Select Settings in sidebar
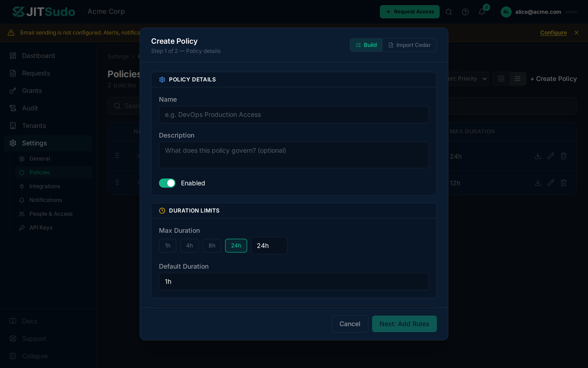The width and height of the screenshot is (588, 368). pyautogui.click(x=48, y=143)
